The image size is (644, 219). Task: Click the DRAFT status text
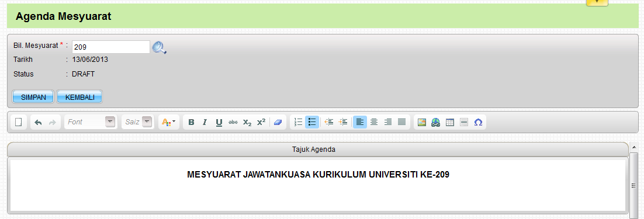(x=83, y=75)
